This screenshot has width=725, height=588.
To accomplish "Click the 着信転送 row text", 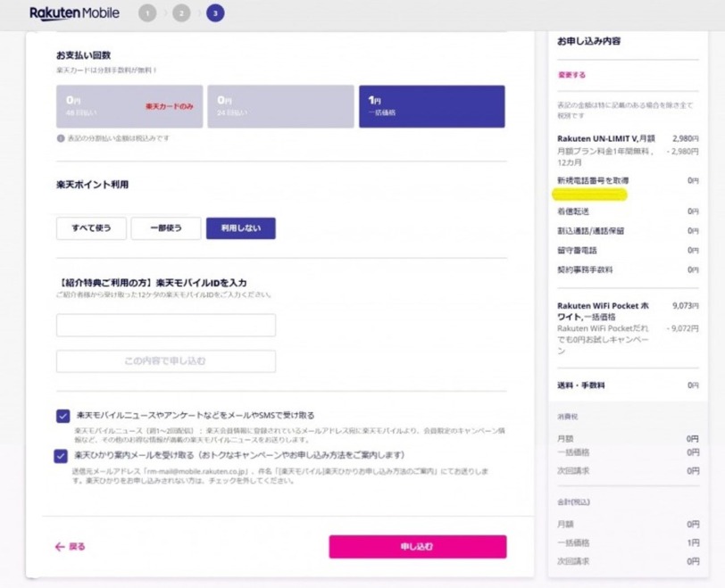I will 573,211.
